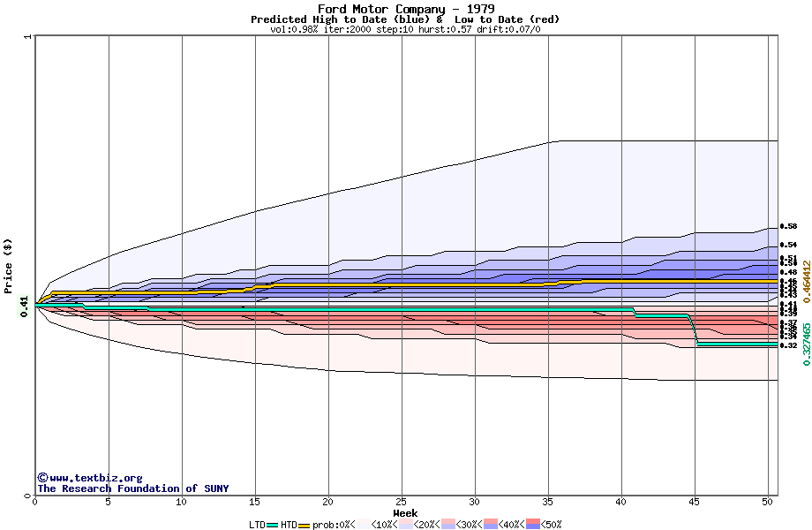Click week 35 tick label on x-axis
Viewport: 812px width, 530px height.
click(x=548, y=502)
